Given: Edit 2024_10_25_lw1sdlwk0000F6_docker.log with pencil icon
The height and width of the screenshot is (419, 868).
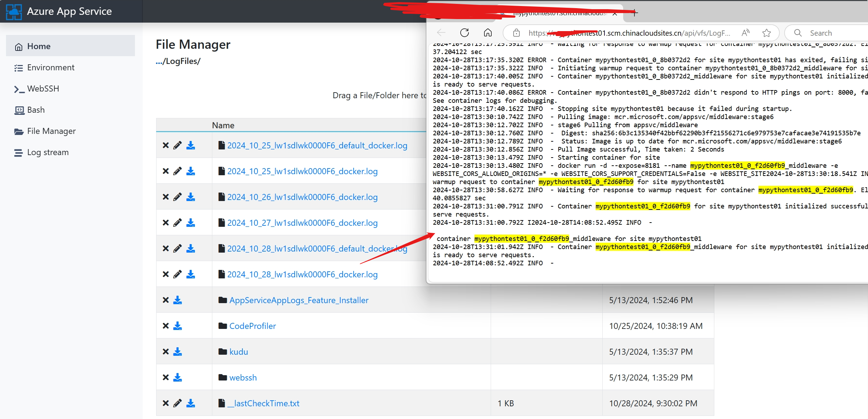Looking at the screenshot, I should pyautogui.click(x=177, y=171).
